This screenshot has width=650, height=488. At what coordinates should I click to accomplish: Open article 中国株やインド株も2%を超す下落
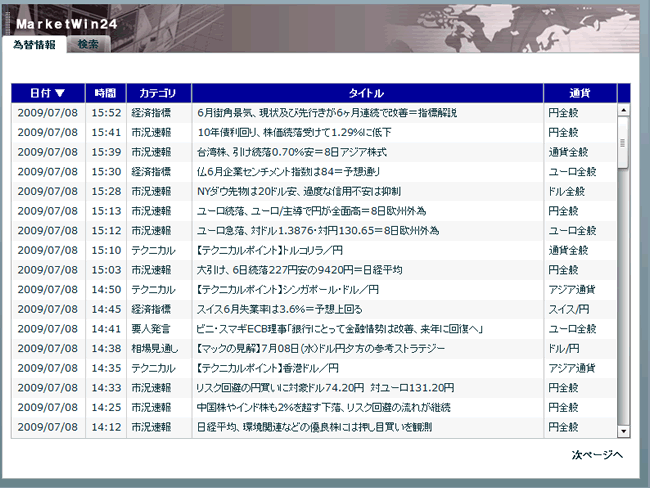tap(324, 408)
